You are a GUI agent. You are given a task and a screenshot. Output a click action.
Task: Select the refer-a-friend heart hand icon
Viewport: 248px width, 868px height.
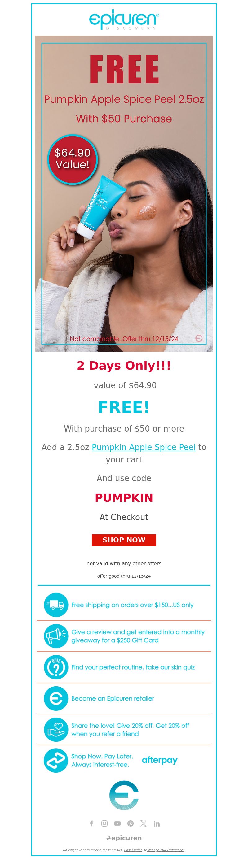click(x=56, y=730)
